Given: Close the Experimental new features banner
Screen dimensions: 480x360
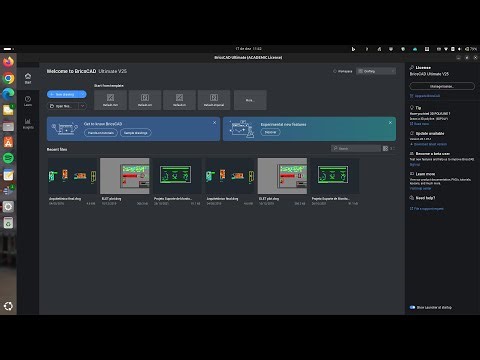Looking at the screenshot, I should [x=390, y=123].
